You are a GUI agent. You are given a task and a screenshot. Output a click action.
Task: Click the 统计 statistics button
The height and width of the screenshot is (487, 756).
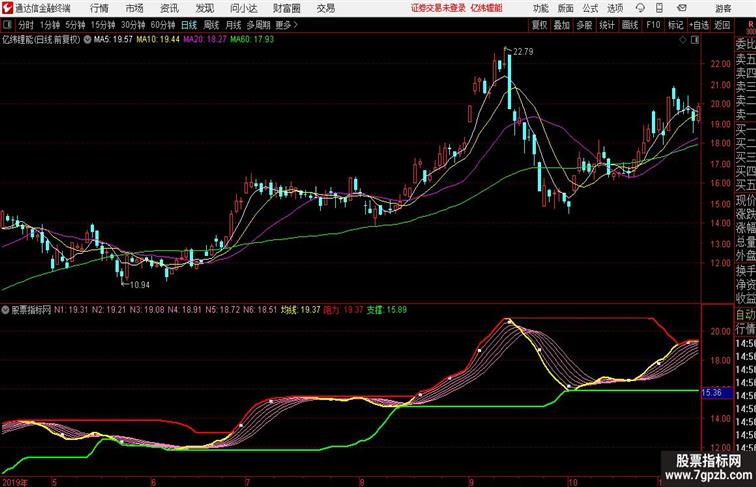click(607, 25)
